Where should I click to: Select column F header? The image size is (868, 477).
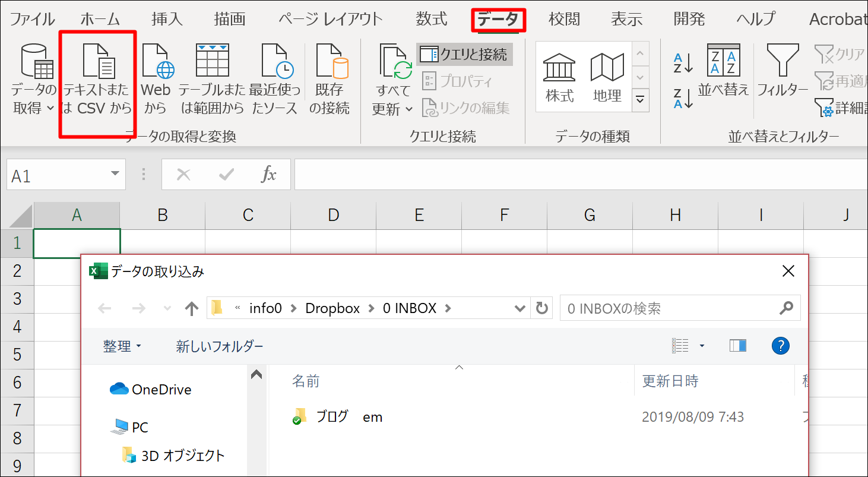505,216
